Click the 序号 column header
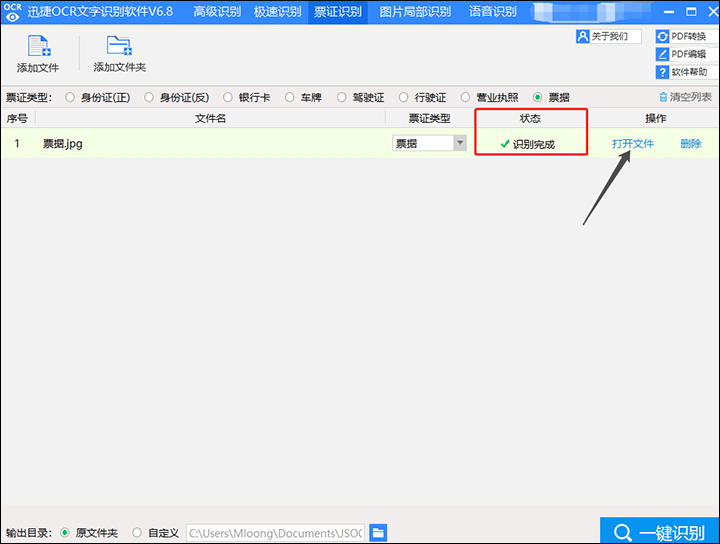Image resolution: width=720 pixels, height=544 pixels. coord(17,118)
